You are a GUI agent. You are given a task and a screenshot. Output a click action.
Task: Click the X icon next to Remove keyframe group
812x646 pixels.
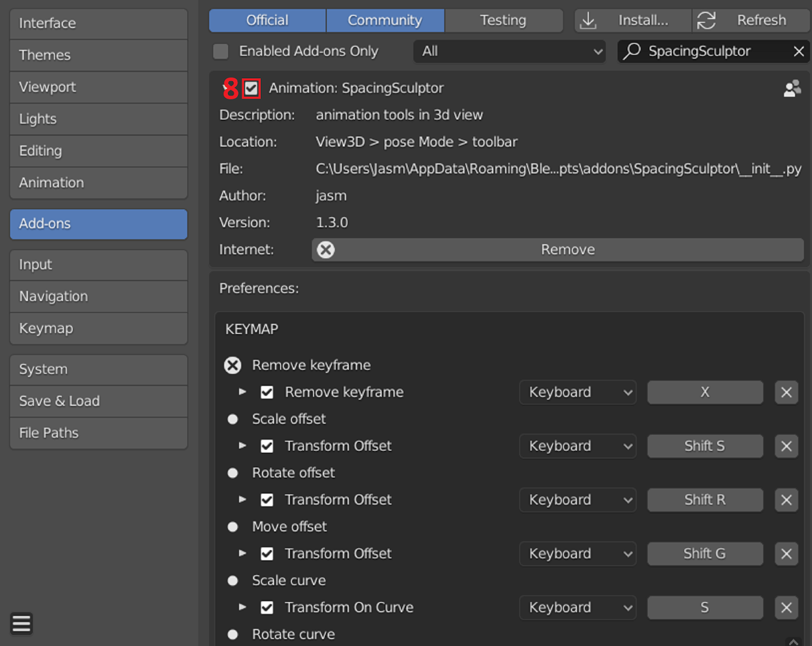tap(232, 365)
